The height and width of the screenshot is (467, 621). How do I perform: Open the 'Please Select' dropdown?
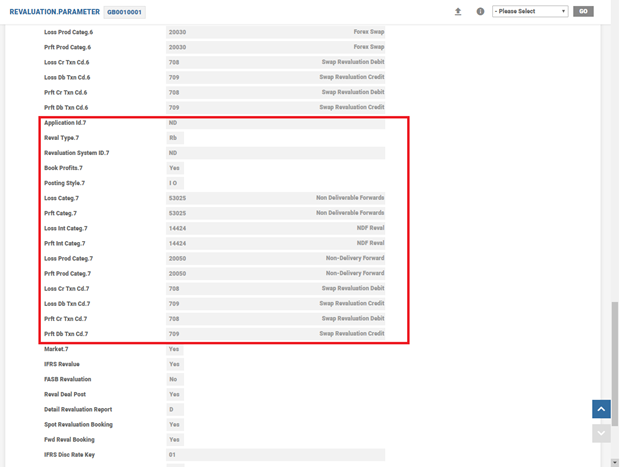tap(530, 12)
